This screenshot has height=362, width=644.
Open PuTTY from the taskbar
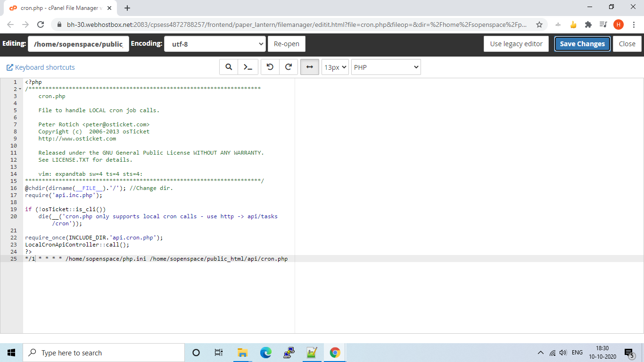pos(289,353)
